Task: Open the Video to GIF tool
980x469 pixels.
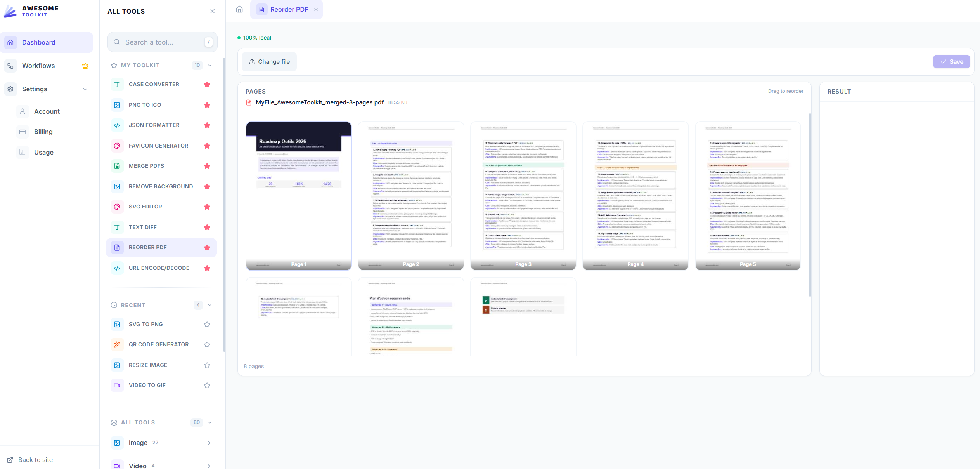Action: tap(147, 385)
